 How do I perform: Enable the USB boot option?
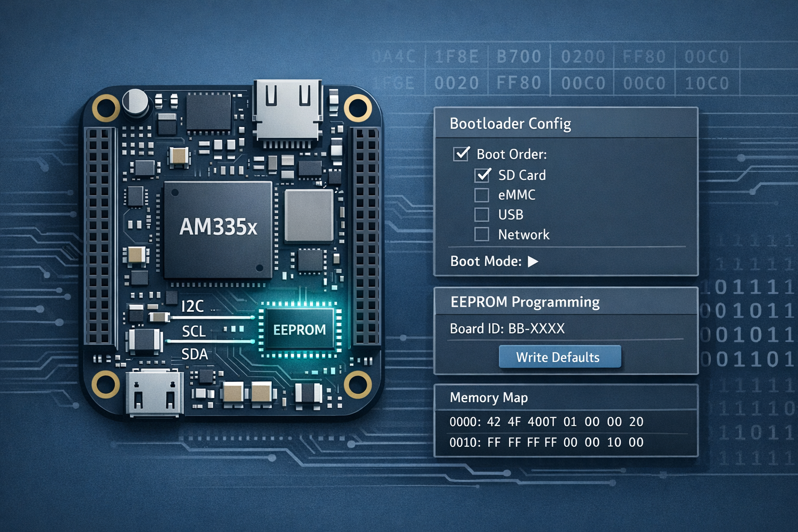pyautogui.click(x=482, y=215)
